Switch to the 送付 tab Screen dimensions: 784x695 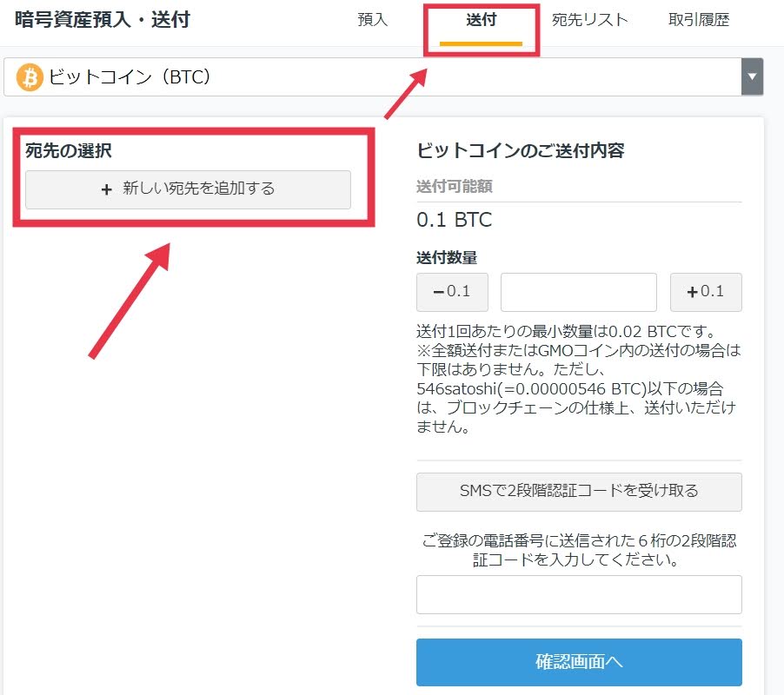(x=481, y=19)
